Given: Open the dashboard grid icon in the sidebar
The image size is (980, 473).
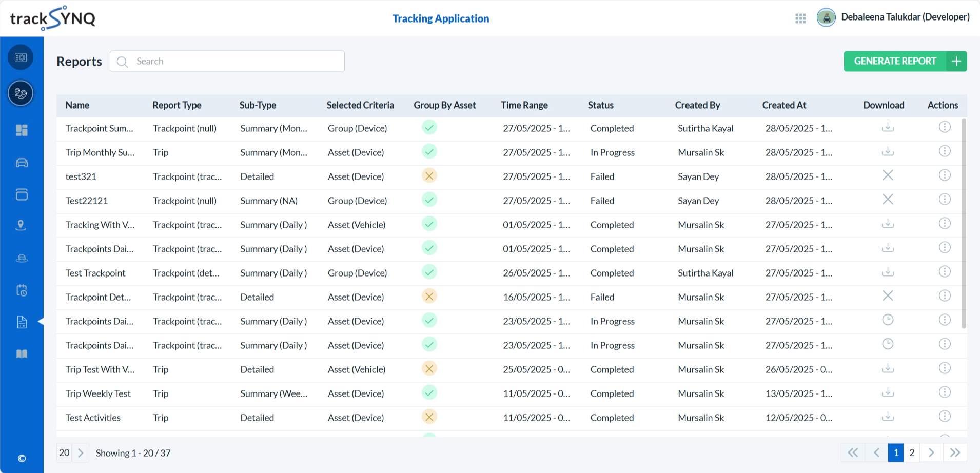Looking at the screenshot, I should click(x=21, y=130).
